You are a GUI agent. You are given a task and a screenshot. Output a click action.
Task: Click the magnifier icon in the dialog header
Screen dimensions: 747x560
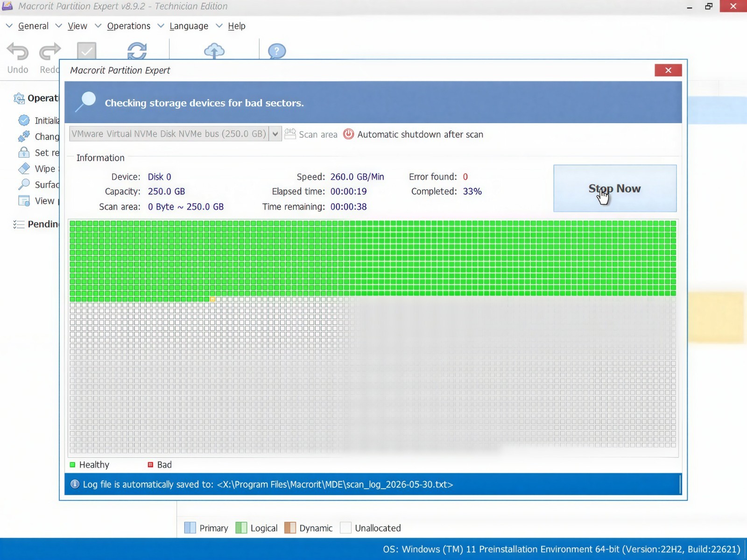pos(86,101)
